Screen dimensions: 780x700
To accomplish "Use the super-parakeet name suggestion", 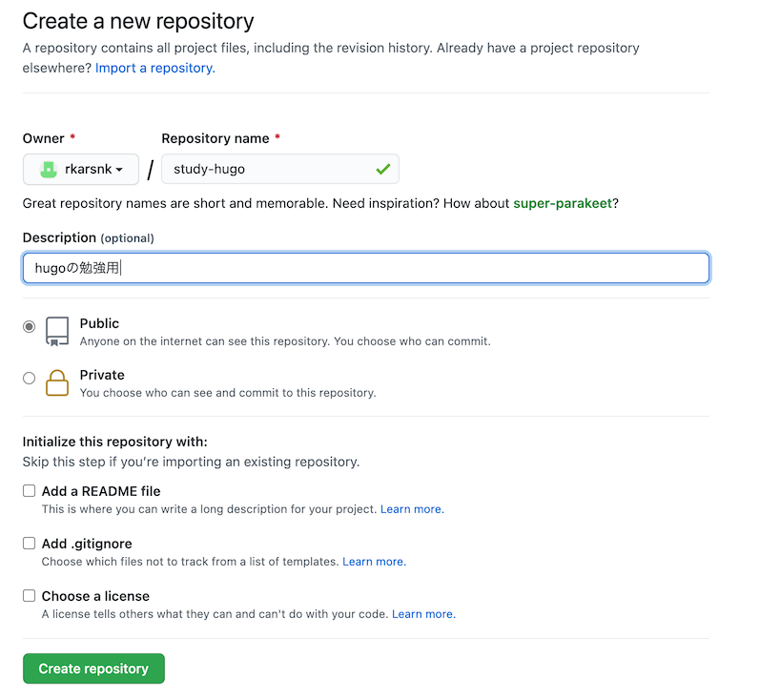I will pyautogui.click(x=563, y=203).
